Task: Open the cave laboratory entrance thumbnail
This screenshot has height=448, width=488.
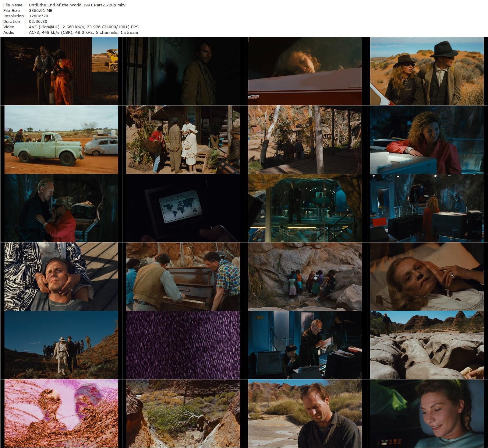Action: pyautogui.click(x=305, y=208)
